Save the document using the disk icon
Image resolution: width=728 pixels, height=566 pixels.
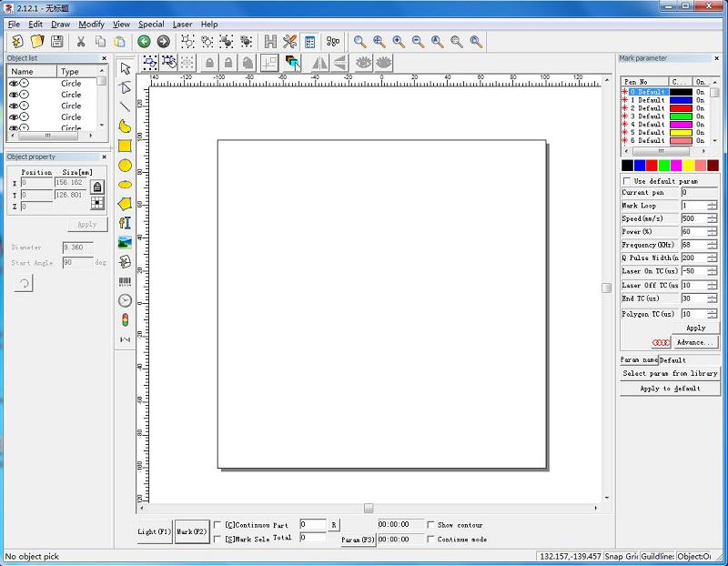click(x=55, y=41)
